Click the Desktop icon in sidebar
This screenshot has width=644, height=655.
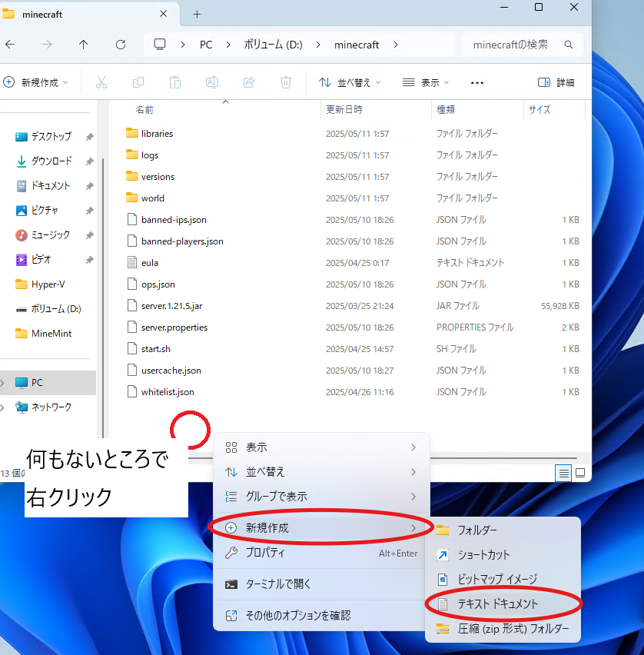pyautogui.click(x=22, y=137)
